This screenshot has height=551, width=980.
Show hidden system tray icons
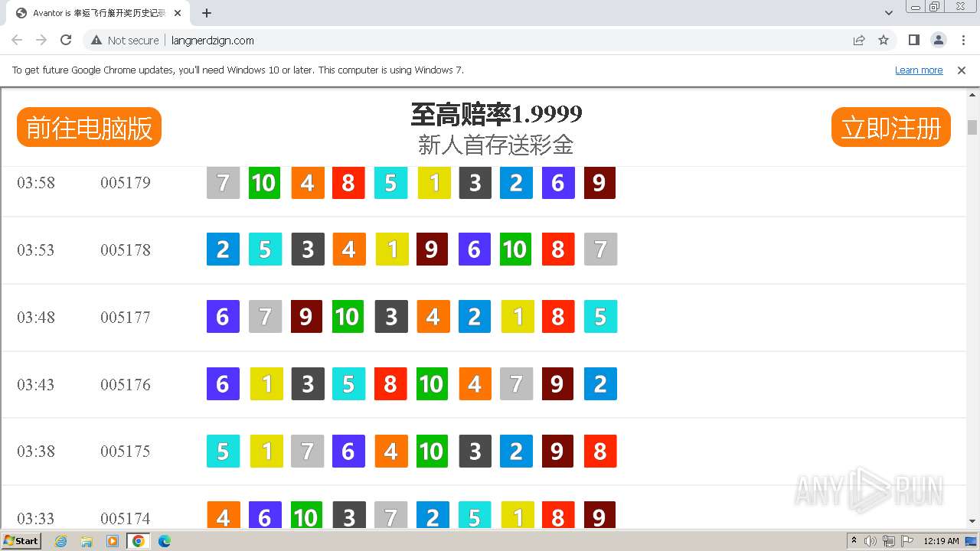(854, 541)
